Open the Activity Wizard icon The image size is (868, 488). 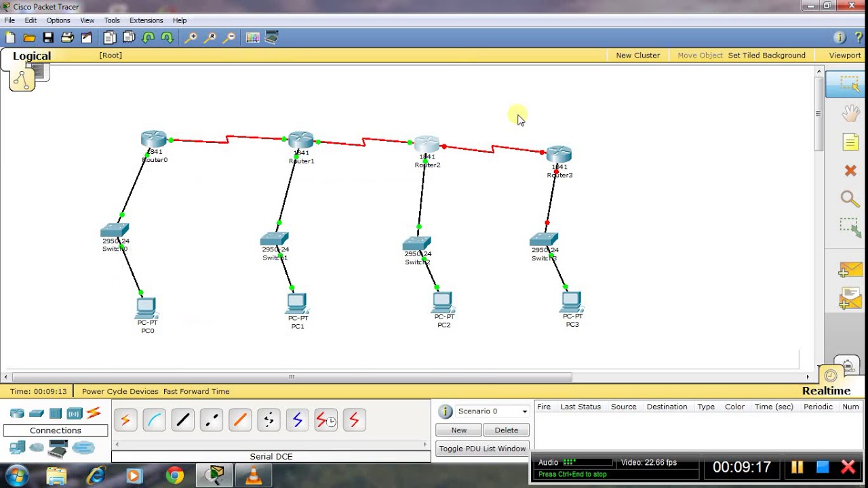click(x=86, y=38)
